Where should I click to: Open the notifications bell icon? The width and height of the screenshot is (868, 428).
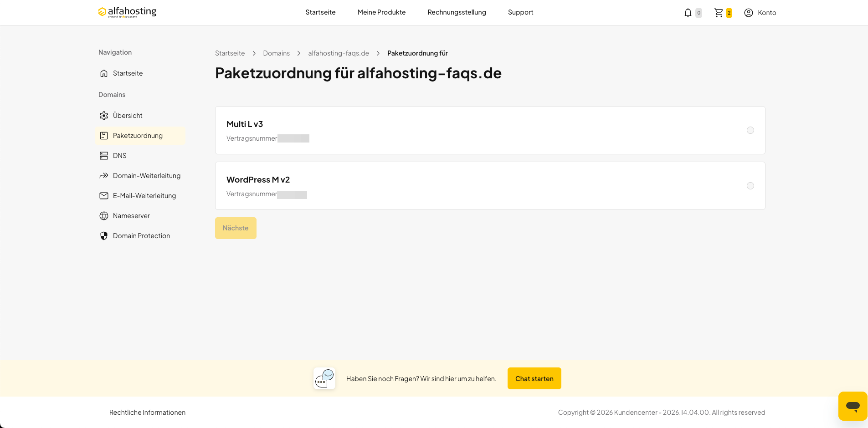pos(688,13)
